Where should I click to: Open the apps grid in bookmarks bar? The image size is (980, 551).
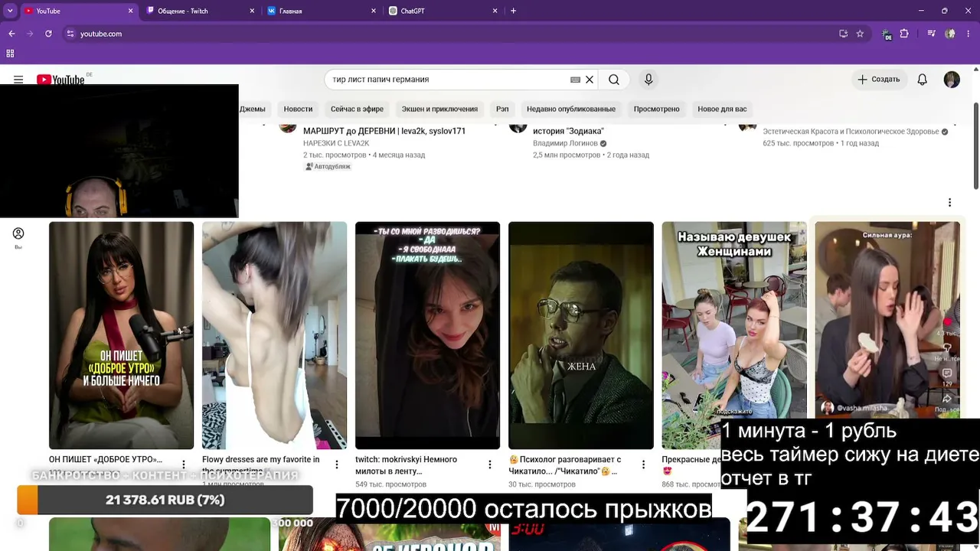10,54
